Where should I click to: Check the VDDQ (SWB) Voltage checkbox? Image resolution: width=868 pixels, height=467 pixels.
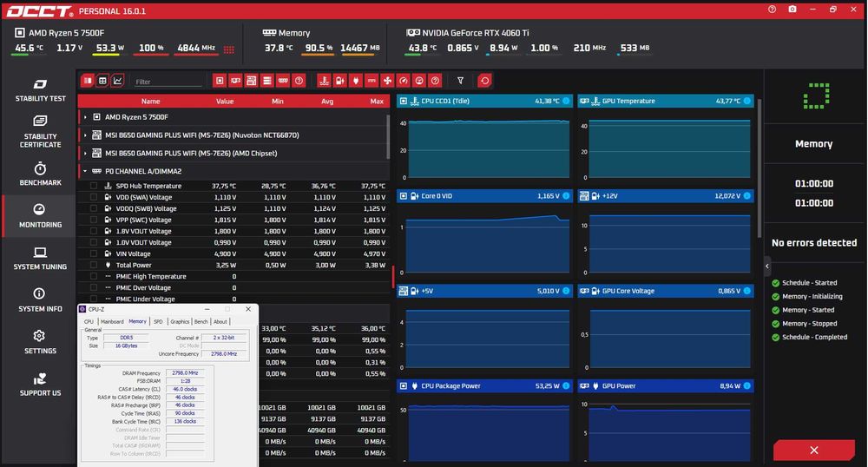(x=94, y=208)
